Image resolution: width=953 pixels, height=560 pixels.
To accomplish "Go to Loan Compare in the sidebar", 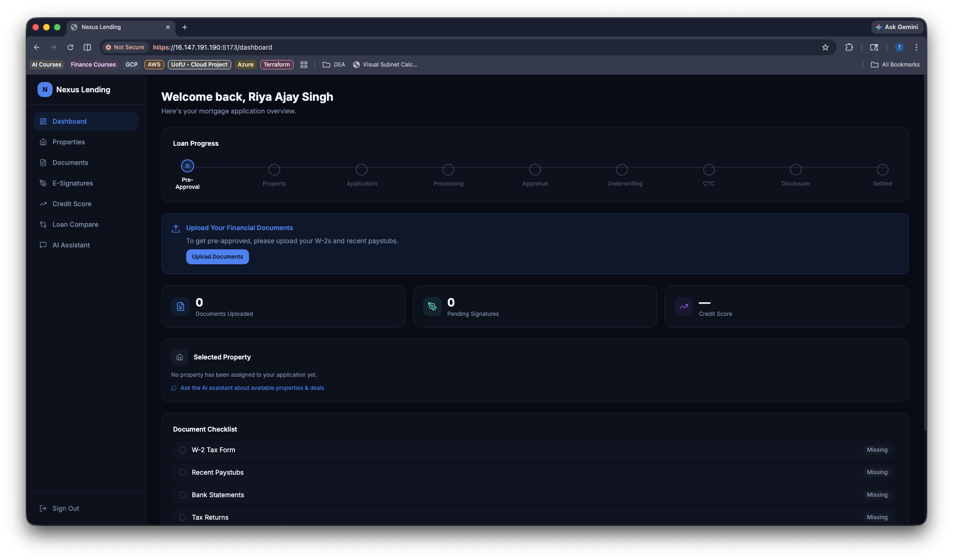I will click(75, 224).
